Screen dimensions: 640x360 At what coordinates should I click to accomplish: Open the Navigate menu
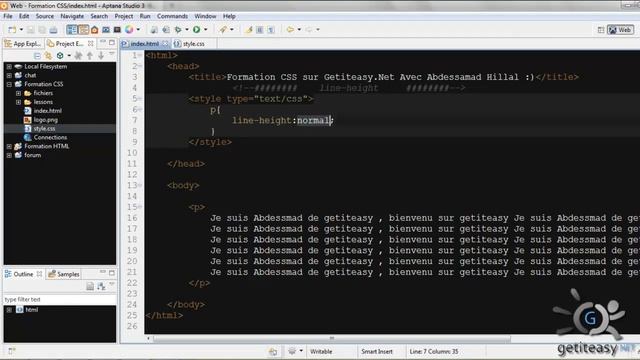click(x=72, y=16)
